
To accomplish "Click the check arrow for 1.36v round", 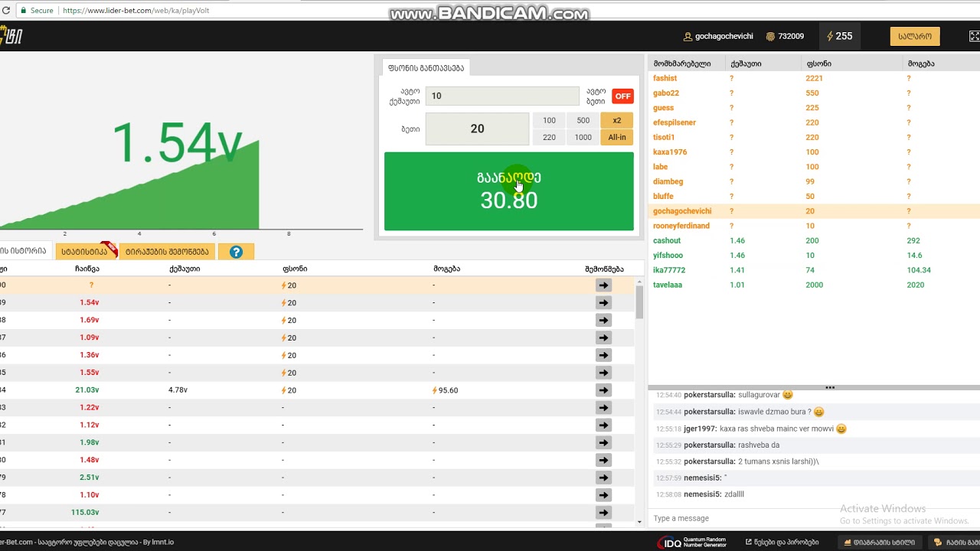I will click(603, 355).
